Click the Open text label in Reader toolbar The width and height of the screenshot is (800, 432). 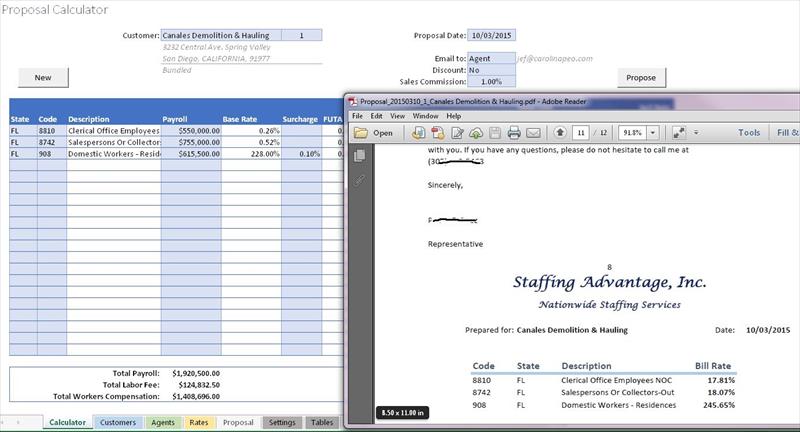coord(383,133)
